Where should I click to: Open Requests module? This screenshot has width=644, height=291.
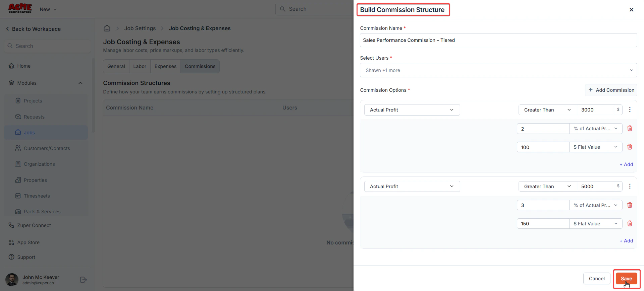click(x=46, y=117)
